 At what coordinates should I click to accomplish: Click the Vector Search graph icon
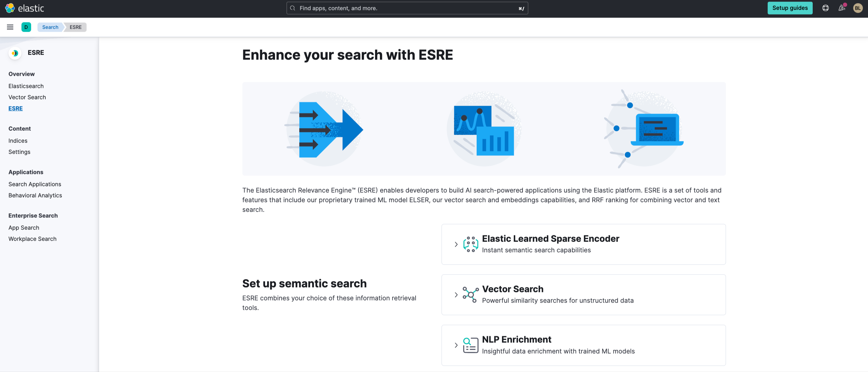(x=470, y=295)
